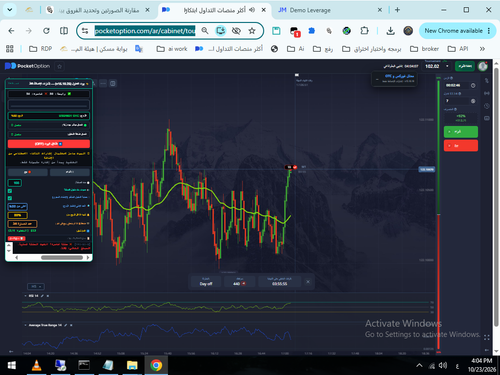
Task: Open VLC media player from the taskbar
Action: 36,365
